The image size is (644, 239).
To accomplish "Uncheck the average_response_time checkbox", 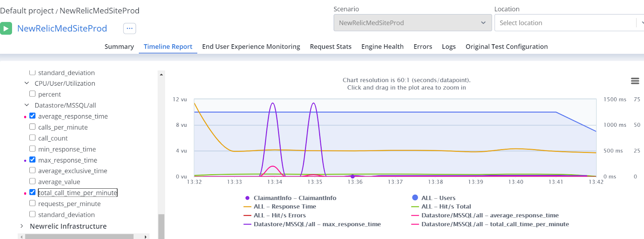I will [32, 115].
